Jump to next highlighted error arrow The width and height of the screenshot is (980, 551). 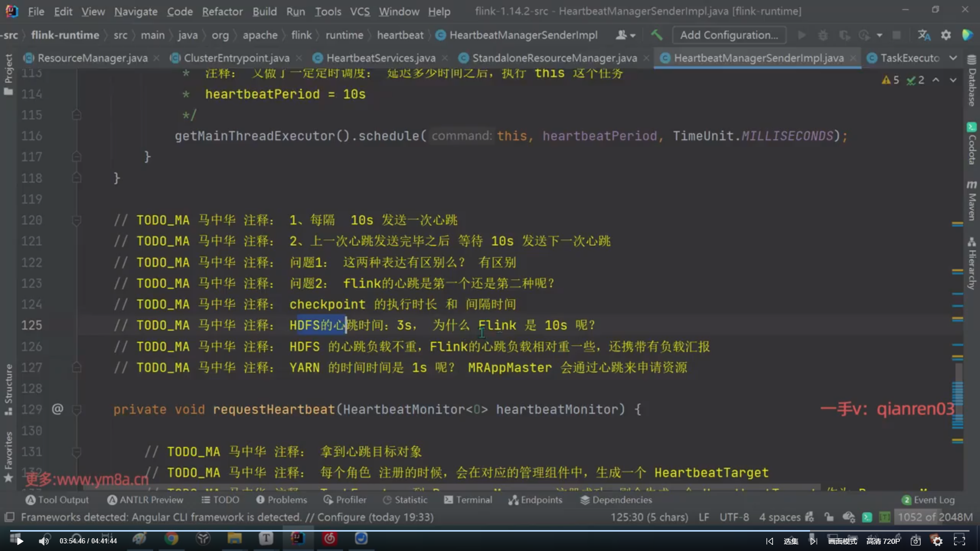953,80
